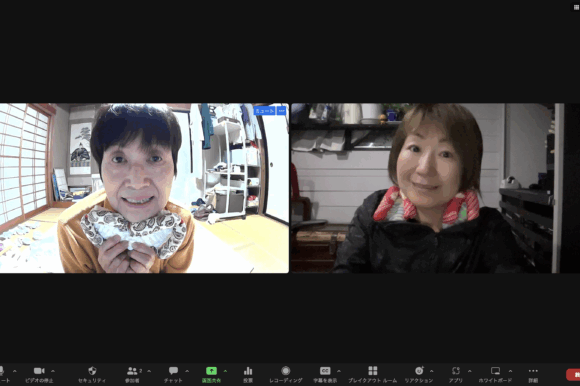The height and width of the screenshot is (386, 580).
Task: Expand chat options arrow
Action: (187, 371)
